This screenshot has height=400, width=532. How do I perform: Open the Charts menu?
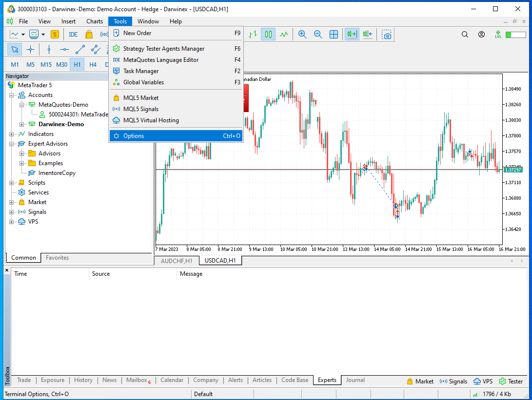click(95, 21)
